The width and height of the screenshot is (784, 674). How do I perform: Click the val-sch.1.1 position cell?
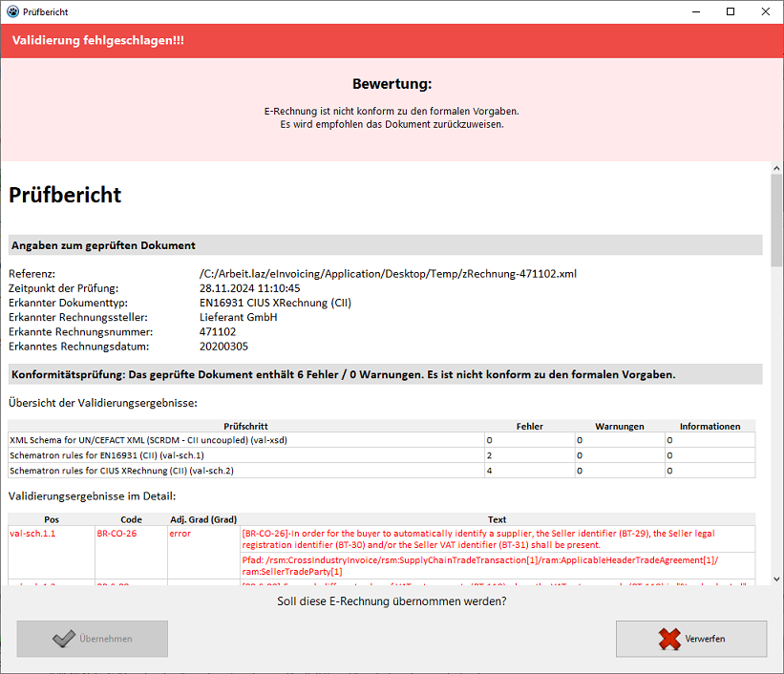32,534
